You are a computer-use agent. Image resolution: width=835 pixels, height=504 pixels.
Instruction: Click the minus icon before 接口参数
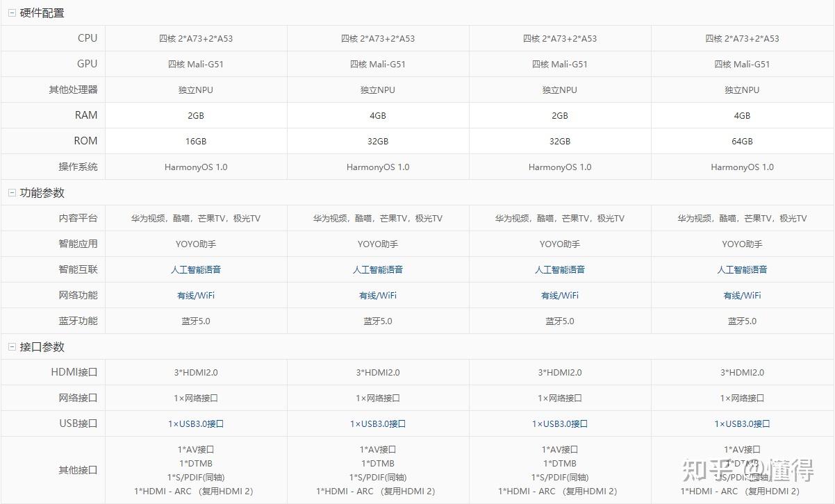[x=11, y=346]
